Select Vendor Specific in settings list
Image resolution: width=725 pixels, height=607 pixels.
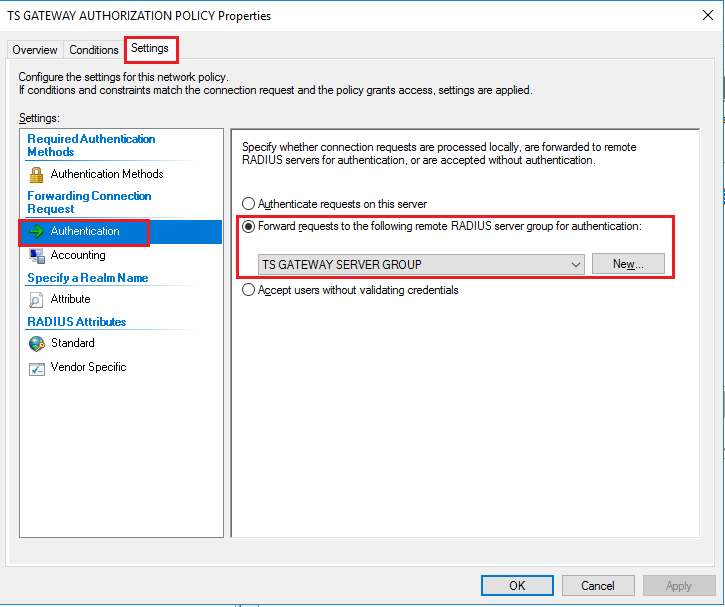point(88,367)
